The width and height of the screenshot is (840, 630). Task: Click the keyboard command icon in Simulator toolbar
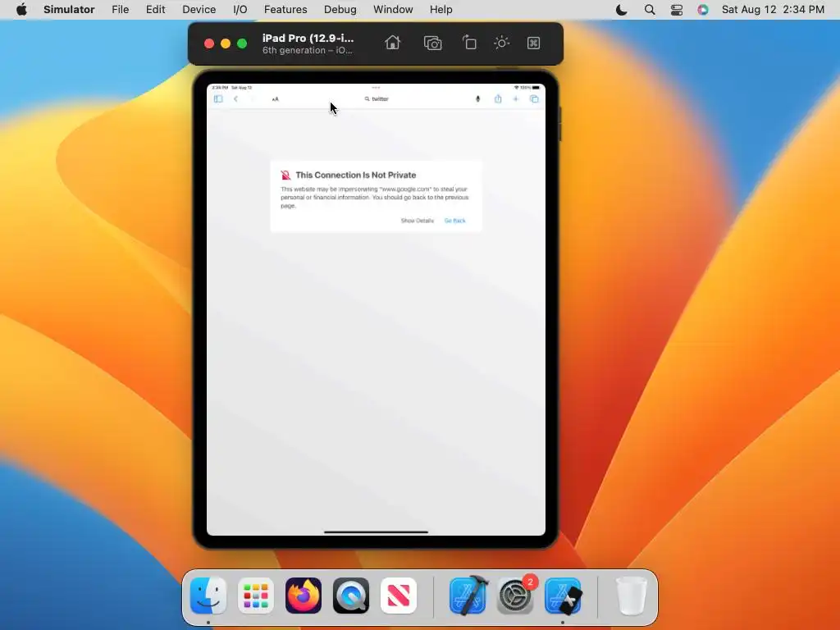tap(533, 43)
